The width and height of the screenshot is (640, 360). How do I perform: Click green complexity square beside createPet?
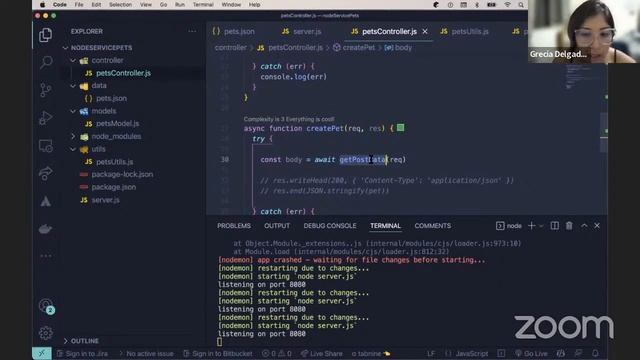tap(400, 128)
